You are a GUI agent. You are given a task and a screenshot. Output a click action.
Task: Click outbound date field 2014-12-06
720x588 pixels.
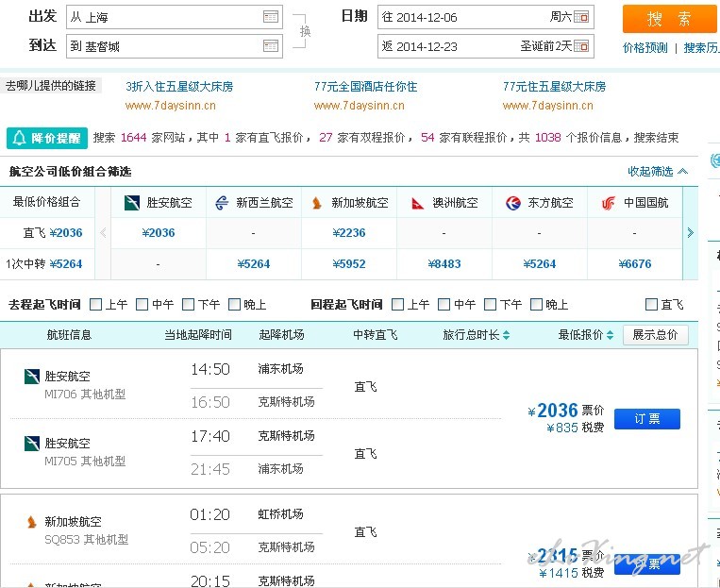(x=486, y=17)
